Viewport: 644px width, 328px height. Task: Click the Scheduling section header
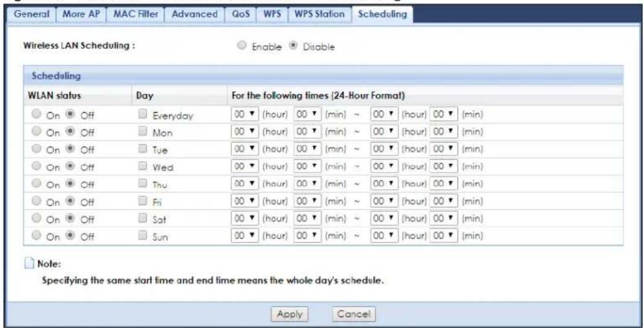(323, 75)
